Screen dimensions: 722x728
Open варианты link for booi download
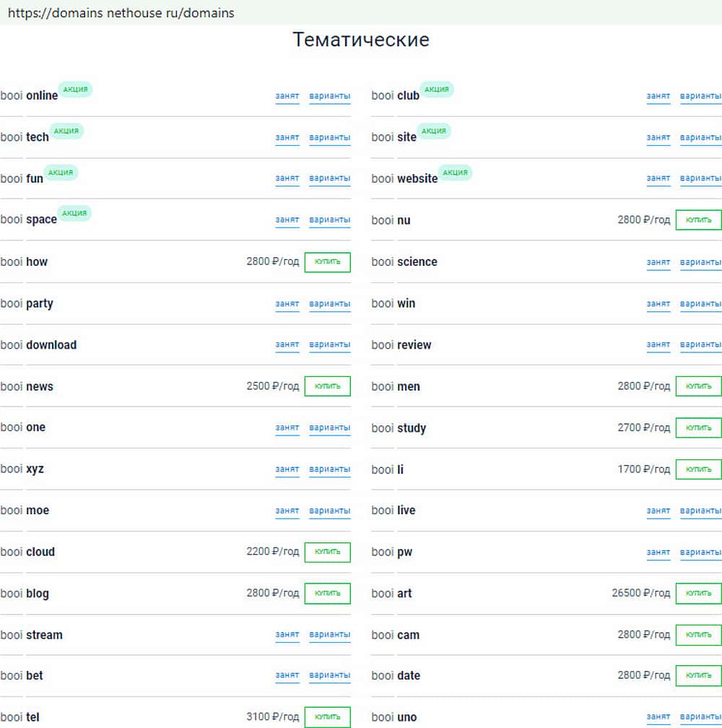[x=330, y=344]
